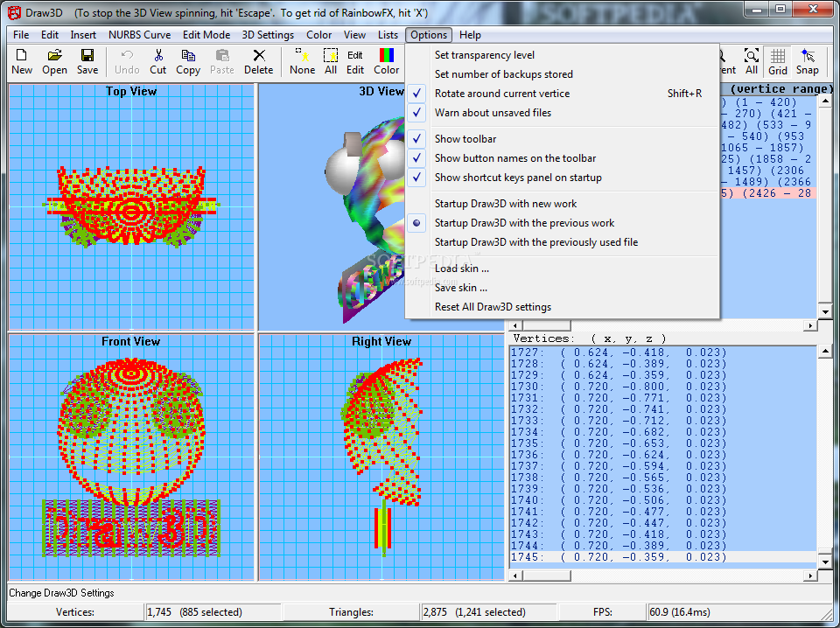Toggle Show button names on the toolbar
This screenshot has width=840, height=628.
563,158
